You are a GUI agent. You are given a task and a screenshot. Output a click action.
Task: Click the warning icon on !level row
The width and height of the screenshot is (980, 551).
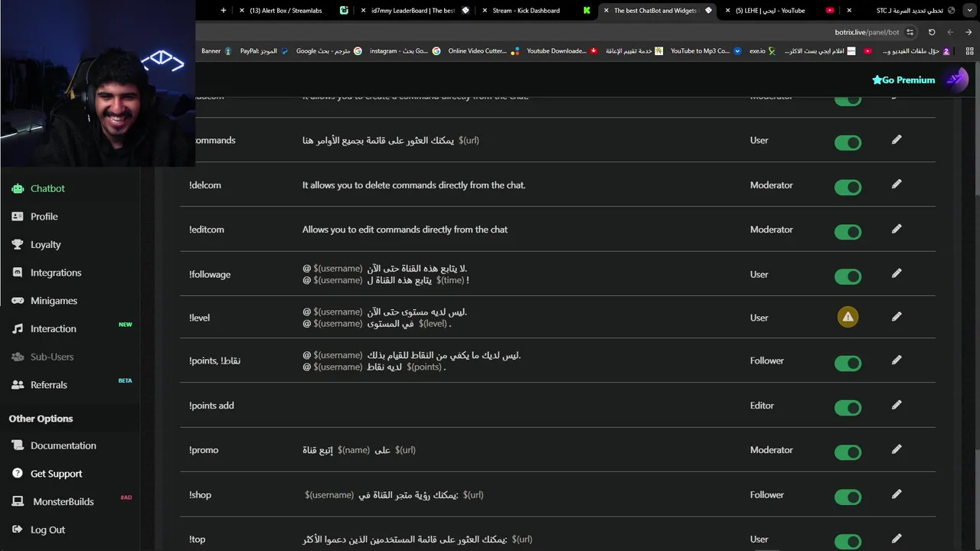click(x=848, y=317)
